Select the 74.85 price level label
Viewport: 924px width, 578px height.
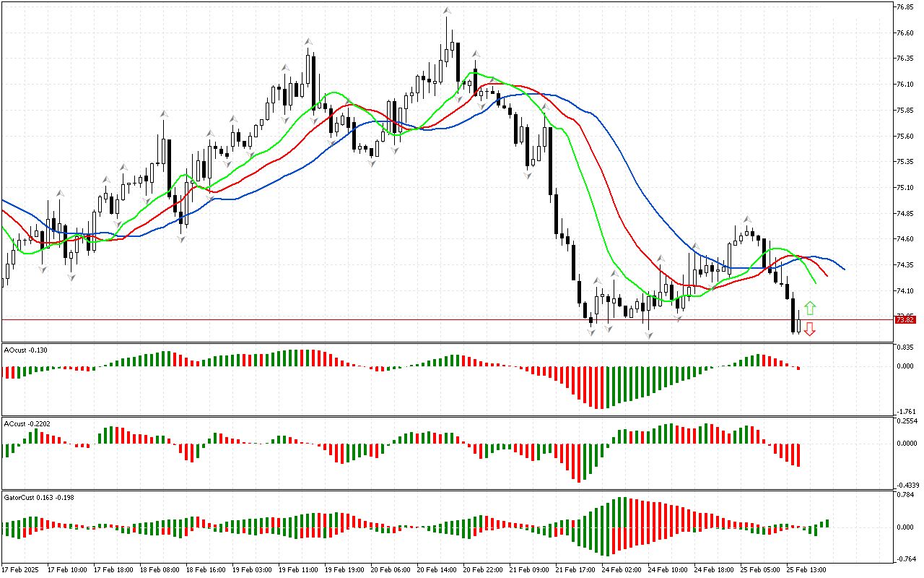click(x=905, y=214)
